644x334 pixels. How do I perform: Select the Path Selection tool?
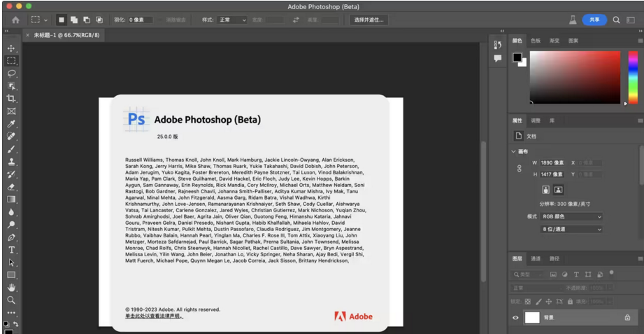point(11,263)
